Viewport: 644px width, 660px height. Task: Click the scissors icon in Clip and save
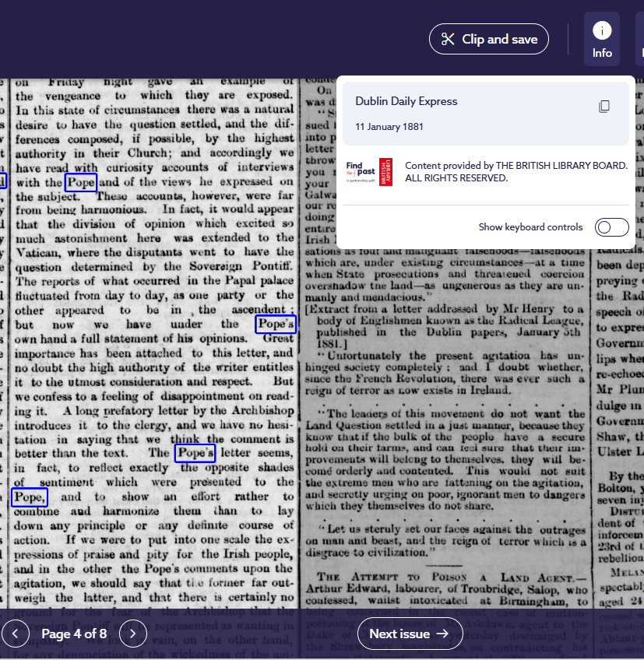click(448, 39)
